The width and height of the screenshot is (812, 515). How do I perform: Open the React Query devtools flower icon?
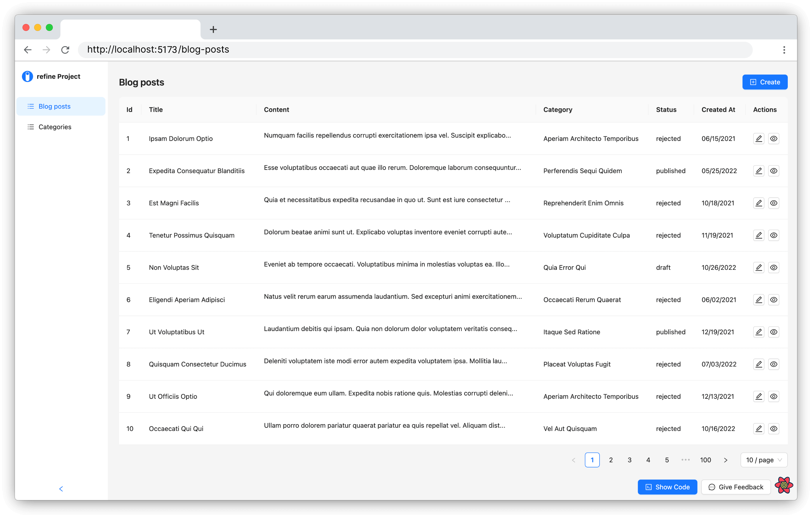point(784,485)
